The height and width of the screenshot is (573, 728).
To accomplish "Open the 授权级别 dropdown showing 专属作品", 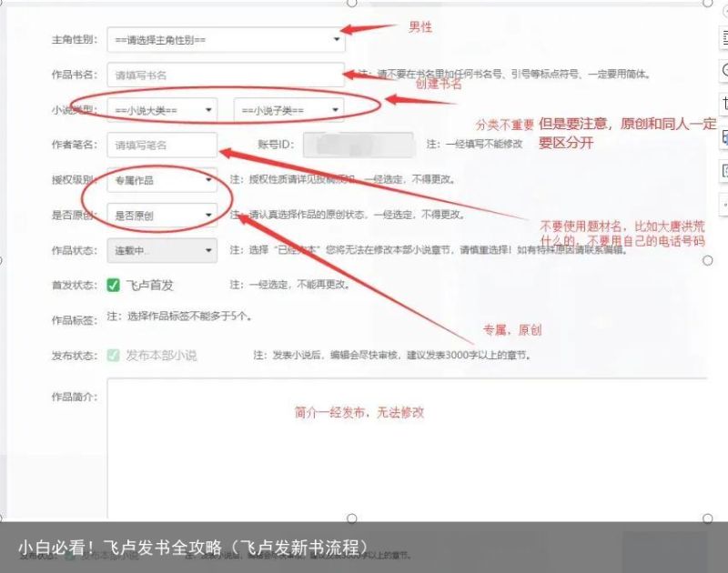I will 162,180.
